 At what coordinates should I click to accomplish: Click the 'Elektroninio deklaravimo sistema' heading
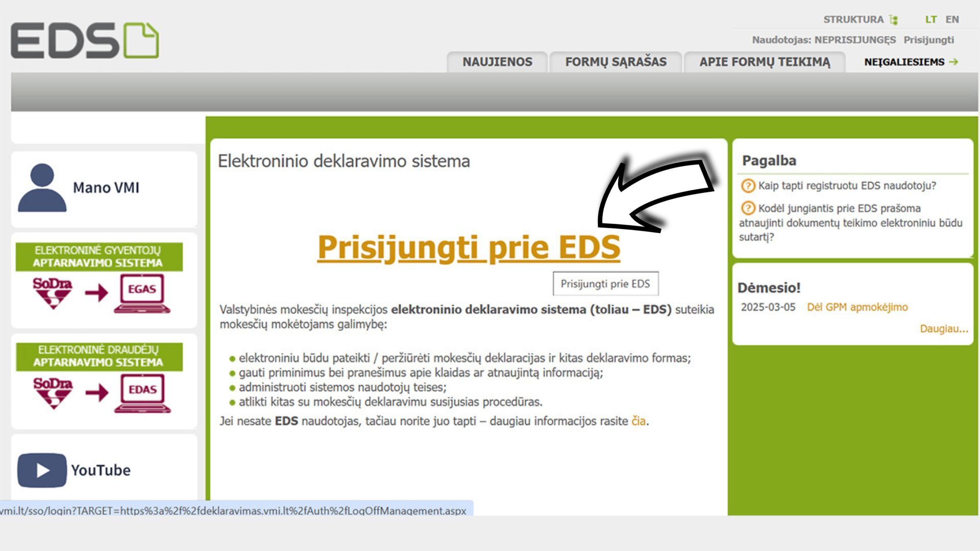click(x=344, y=161)
